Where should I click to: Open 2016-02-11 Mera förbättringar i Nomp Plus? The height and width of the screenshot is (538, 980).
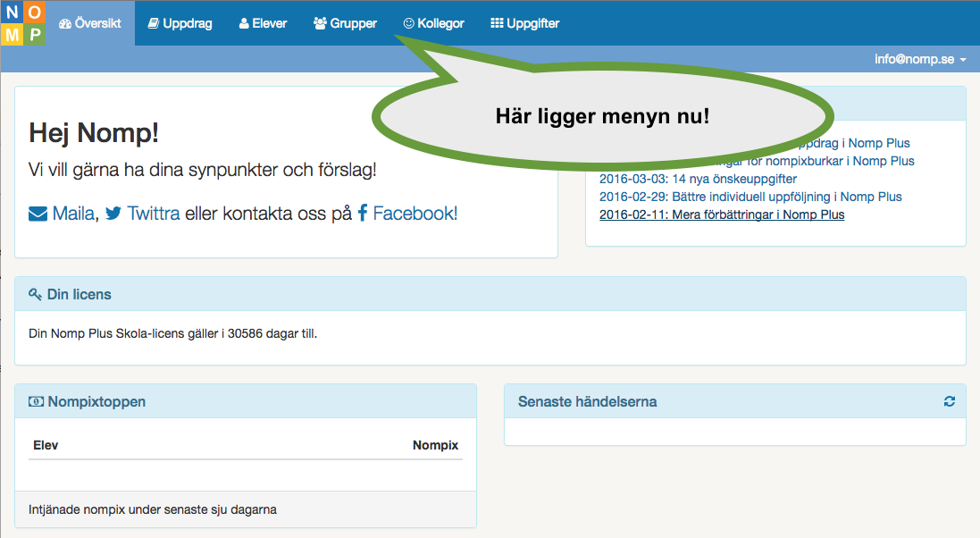722,214
